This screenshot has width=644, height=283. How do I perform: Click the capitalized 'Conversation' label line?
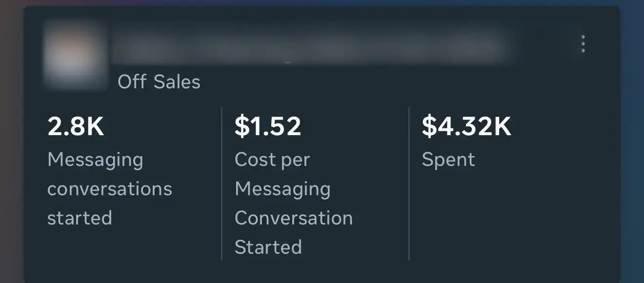pyautogui.click(x=294, y=218)
